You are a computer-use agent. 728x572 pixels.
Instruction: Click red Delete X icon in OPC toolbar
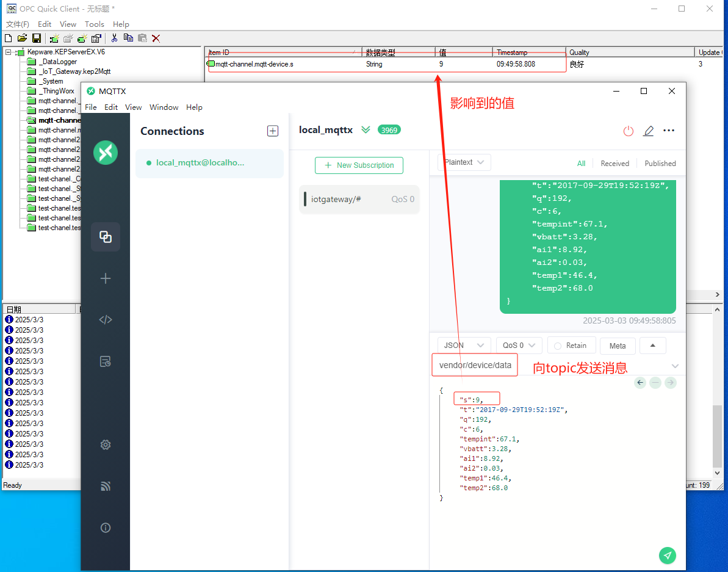click(156, 38)
